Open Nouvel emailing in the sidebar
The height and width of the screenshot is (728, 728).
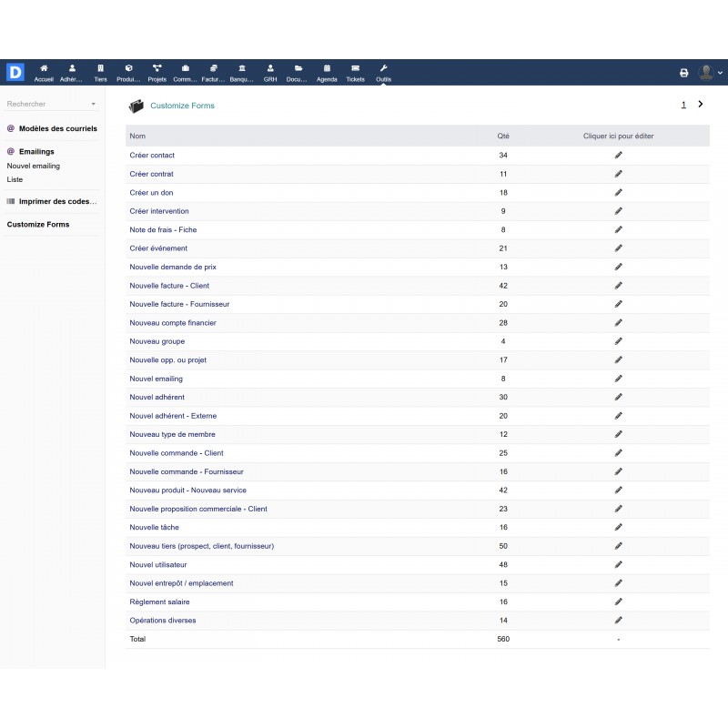coord(34,166)
